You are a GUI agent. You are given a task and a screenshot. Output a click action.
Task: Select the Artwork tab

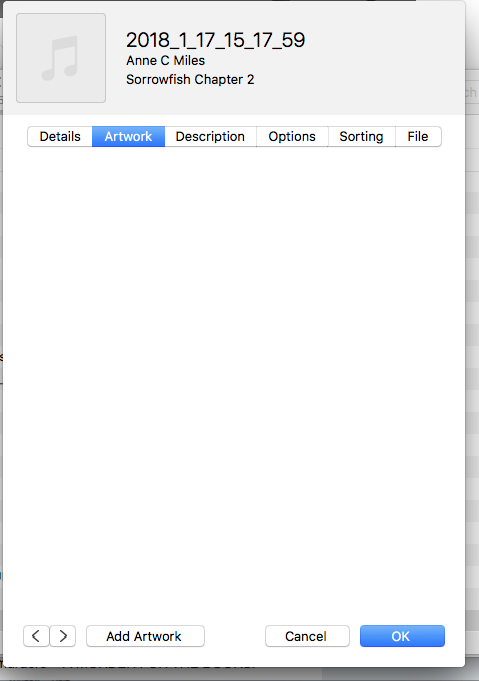pyautogui.click(x=129, y=136)
